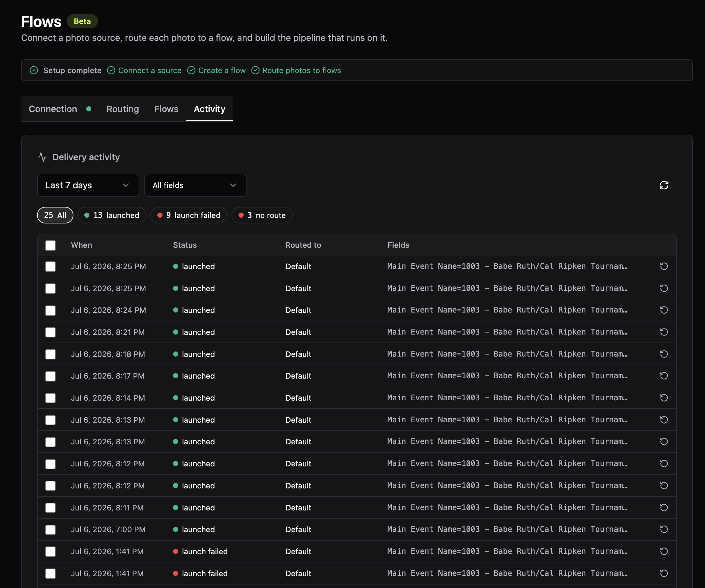Filter by 9 launch failed deliveries
This screenshot has height=588, width=705.
coord(189,215)
